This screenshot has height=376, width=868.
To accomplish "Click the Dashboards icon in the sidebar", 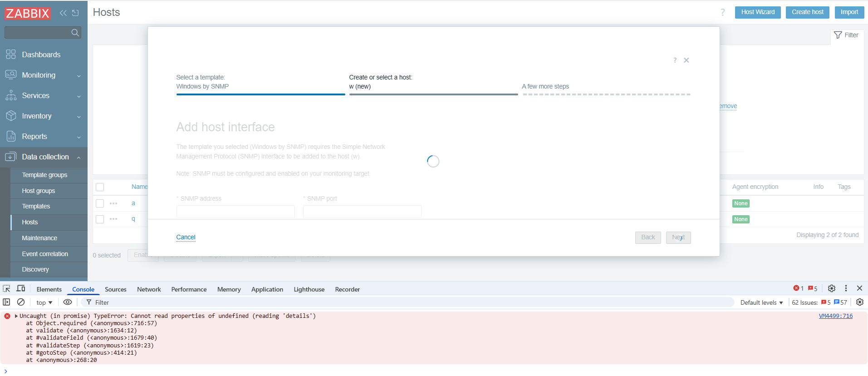I will (x=11, y=54).
